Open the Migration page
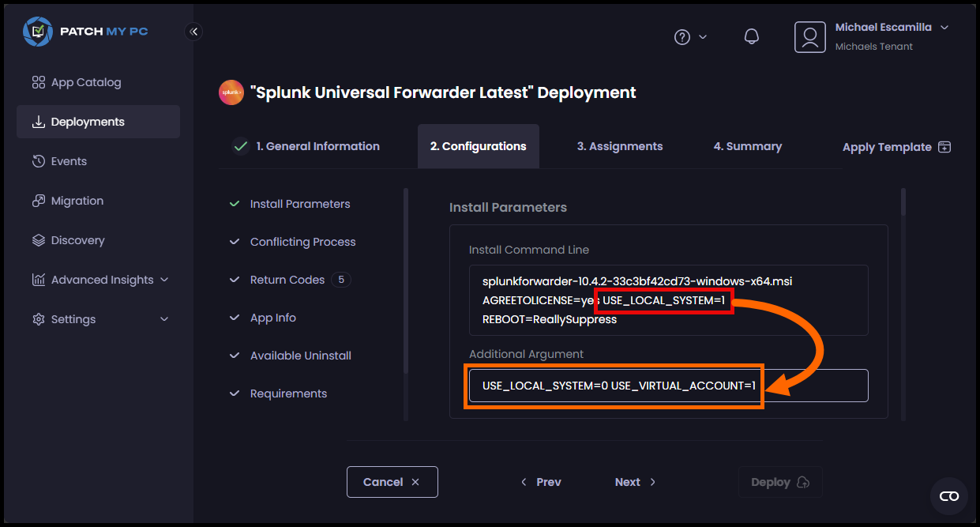The image size is (980, 527). click(77, 201)
